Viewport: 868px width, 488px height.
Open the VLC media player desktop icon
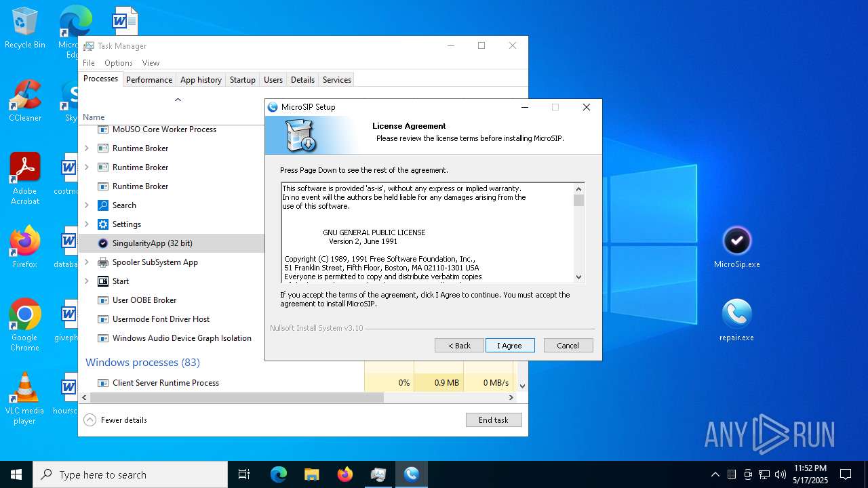click(x=25, y=399)
